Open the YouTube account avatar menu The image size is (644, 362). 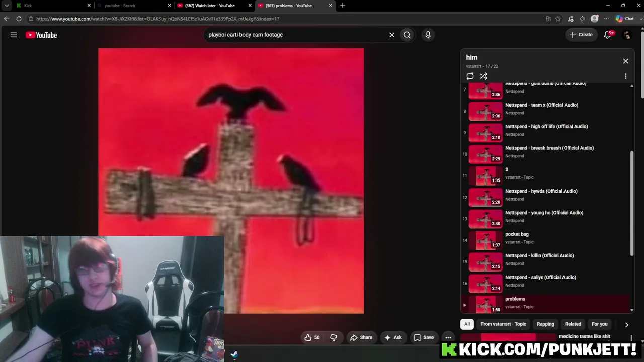(x=627, y=35)
